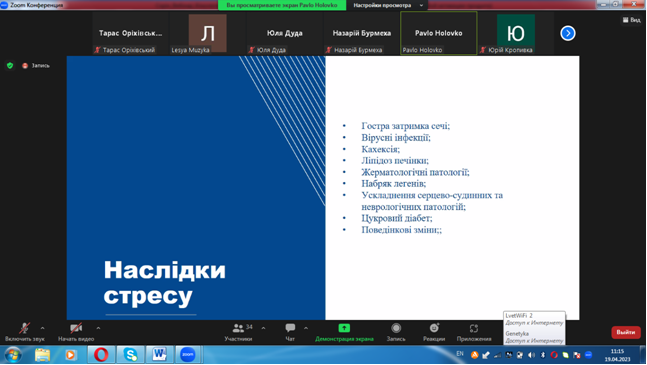Open the Реакции reactions menu
647x365 pixels.
point(434,332)
